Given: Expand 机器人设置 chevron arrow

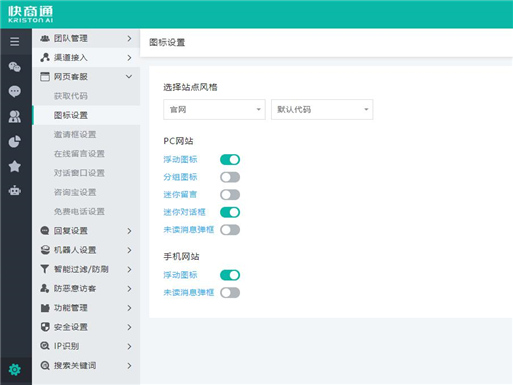Looking at the screenshot, I should coord(129,250).
